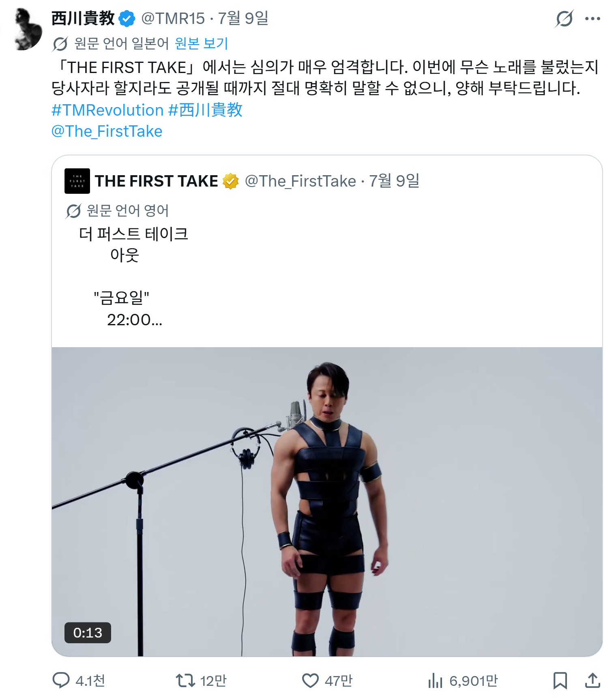Bookmark this post
Image resolution: width=616 pixels, height=700 pixels.
[x=560, y=680]
